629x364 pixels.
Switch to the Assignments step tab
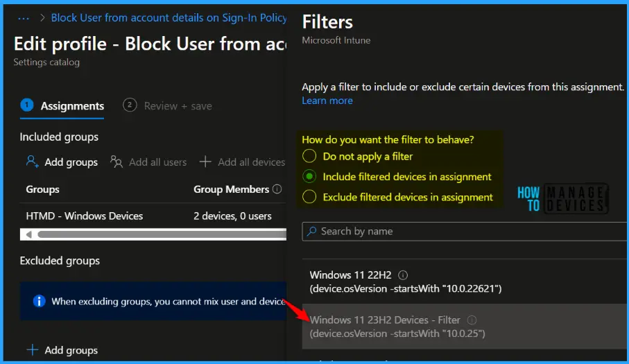click(62, 106)
